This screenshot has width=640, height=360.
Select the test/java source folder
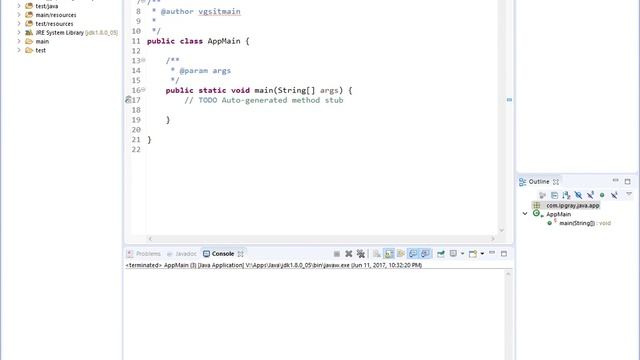click(47, 6)
